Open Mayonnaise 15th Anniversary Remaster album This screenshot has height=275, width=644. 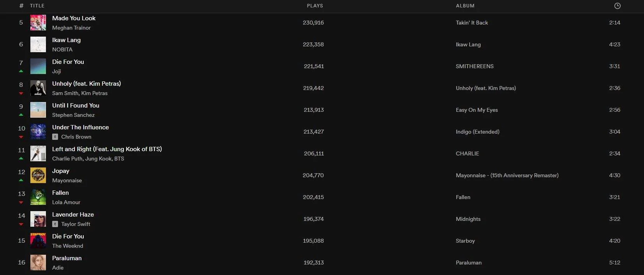click(507, 175)
